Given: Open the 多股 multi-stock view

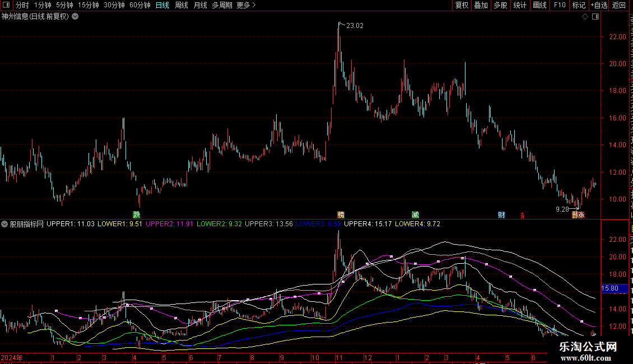Looking at the screenshot, I should tap(500, 5).
